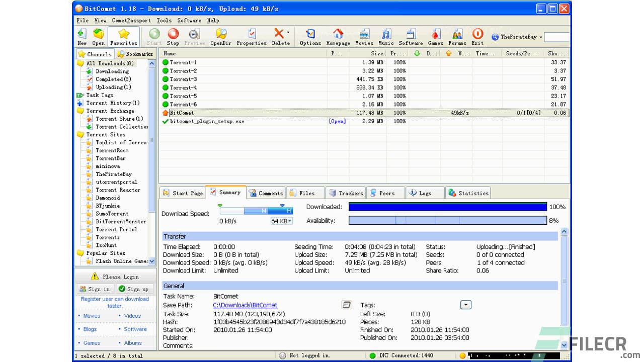Delete the selected task with the Delete icon
This screenshot has height=362, width=644.
[x=280, y=36]
